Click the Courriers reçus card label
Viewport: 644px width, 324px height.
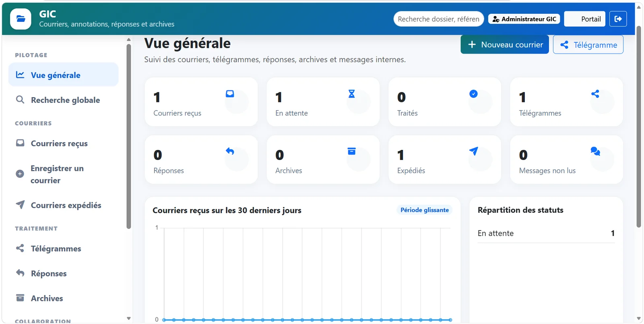pyautogui.click(x=177, y=113)
